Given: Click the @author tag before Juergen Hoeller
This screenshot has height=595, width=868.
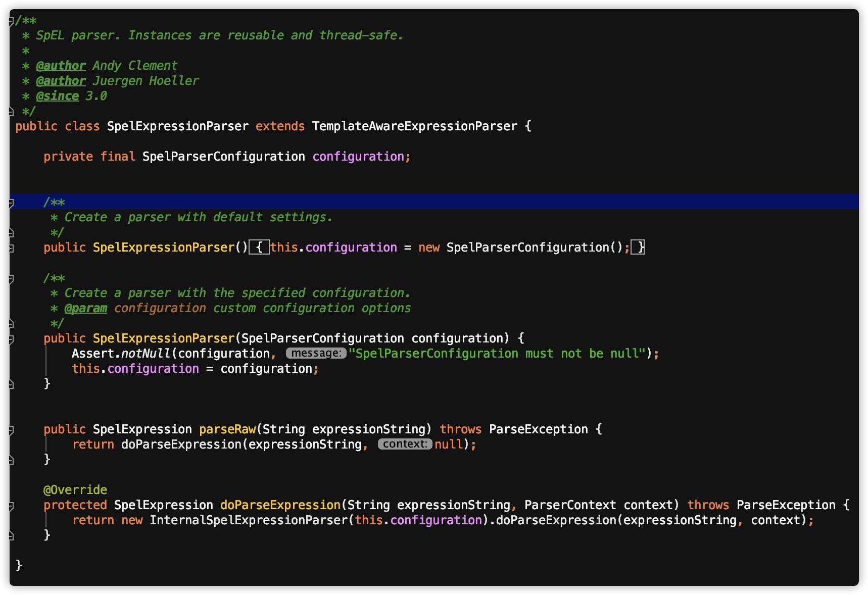Looking at the screenshot, I should (x=61, y=81).
